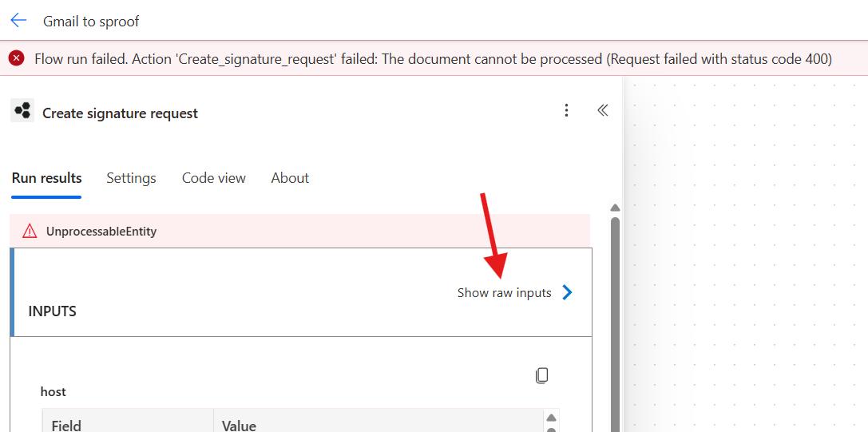The height and width of the screenshot is (432, 868).
Task: Open the Code view tab
Action: coord(214,178)
